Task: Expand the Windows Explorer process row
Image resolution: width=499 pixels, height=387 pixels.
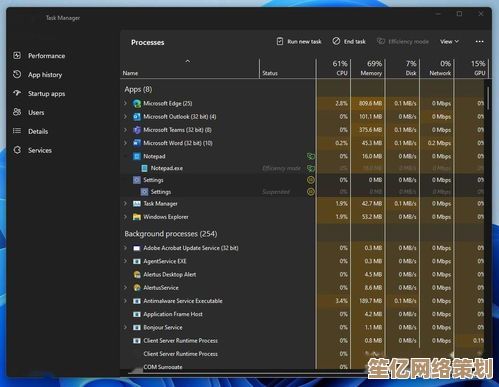Action: click(125, 217)
